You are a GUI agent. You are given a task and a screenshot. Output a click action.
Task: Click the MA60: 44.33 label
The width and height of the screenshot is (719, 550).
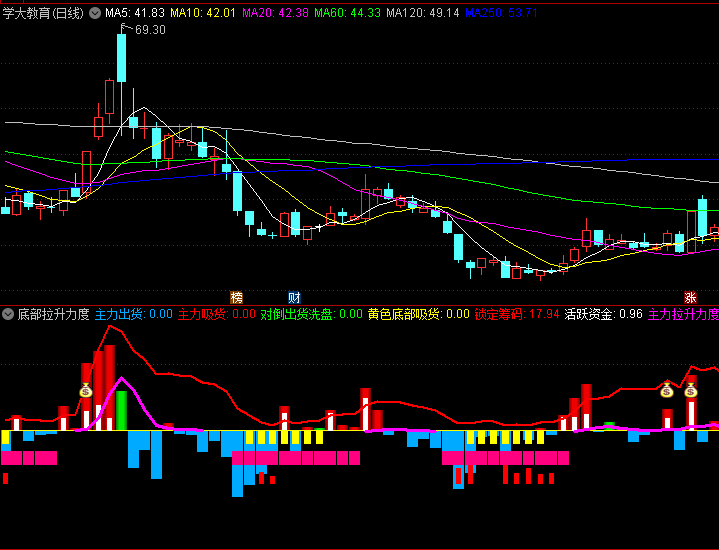(x=347, y=13)
